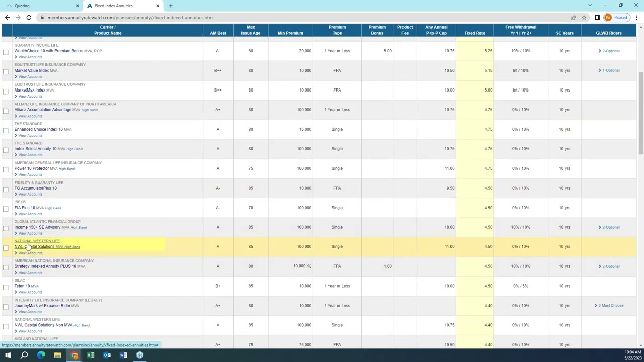This screenshot has height=362, width=644.
Task: Switch to Chrome in the taskbar
Action: click(74, 355)
